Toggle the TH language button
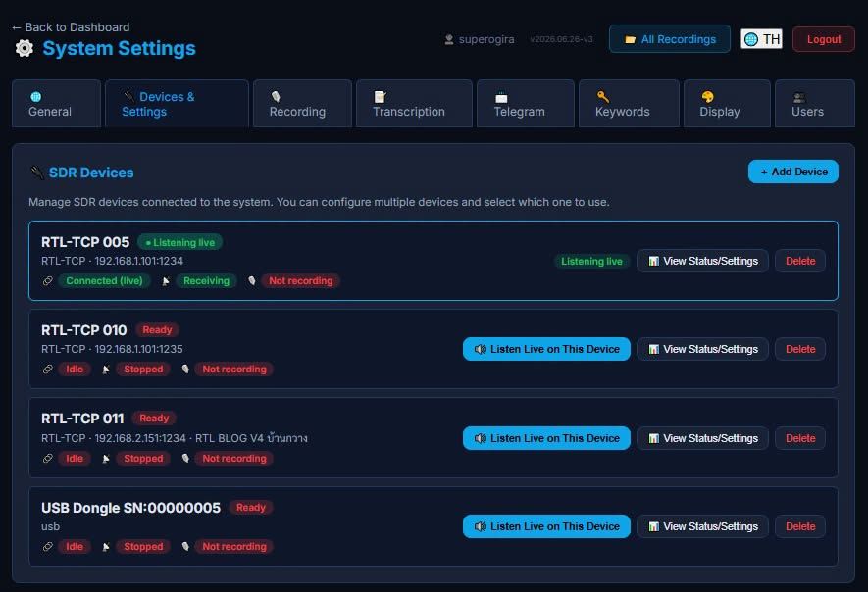868x592 pixels. pyautogui.click(x=762, y=39)
